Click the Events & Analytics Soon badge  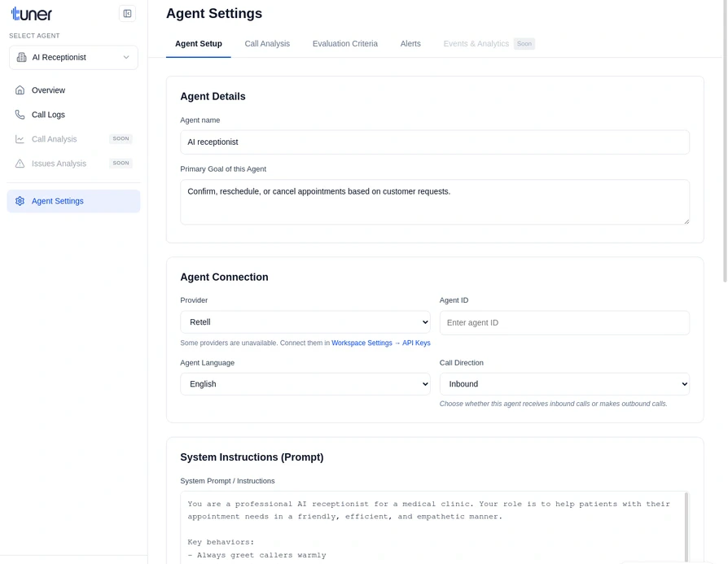click(524, 44)
